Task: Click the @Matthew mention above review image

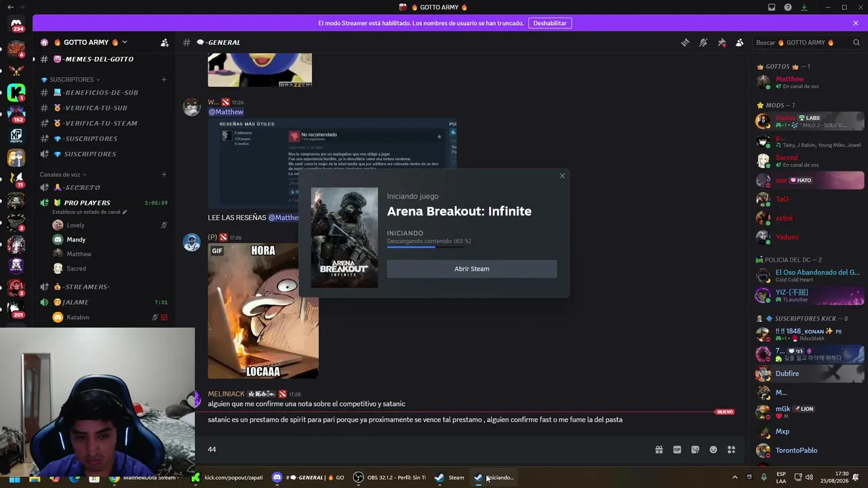Action: [226, 112]
